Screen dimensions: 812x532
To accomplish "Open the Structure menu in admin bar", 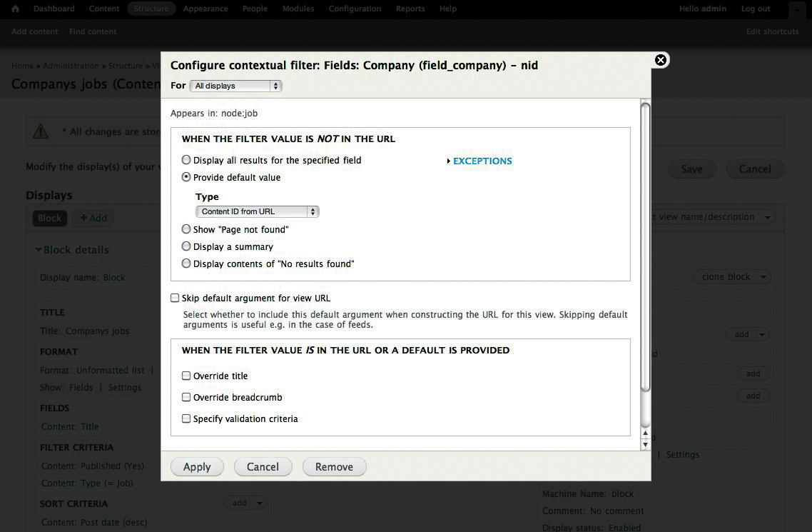I will click(151, 9).
